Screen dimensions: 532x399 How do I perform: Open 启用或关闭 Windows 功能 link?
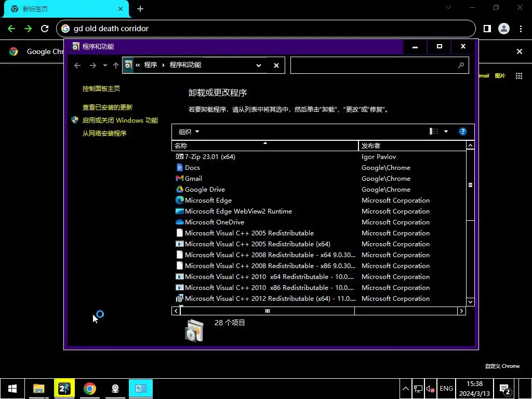click(120, 120)
